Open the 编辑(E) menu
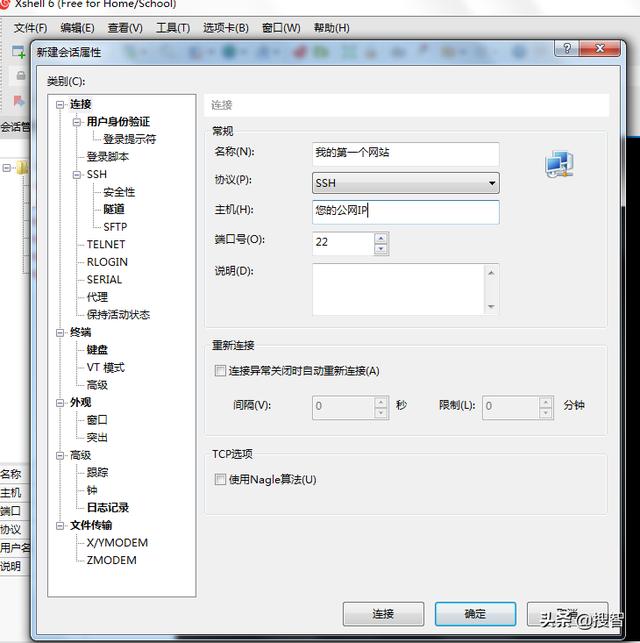 (77, 28)
